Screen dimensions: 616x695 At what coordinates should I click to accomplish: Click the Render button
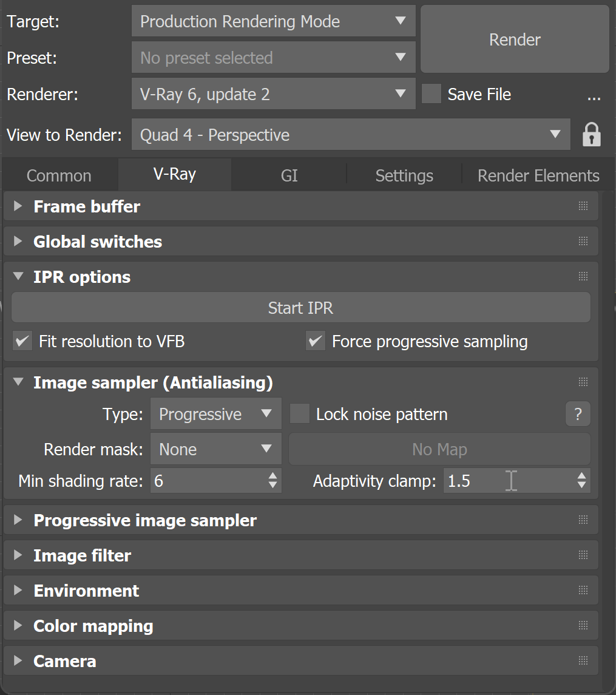514,39
